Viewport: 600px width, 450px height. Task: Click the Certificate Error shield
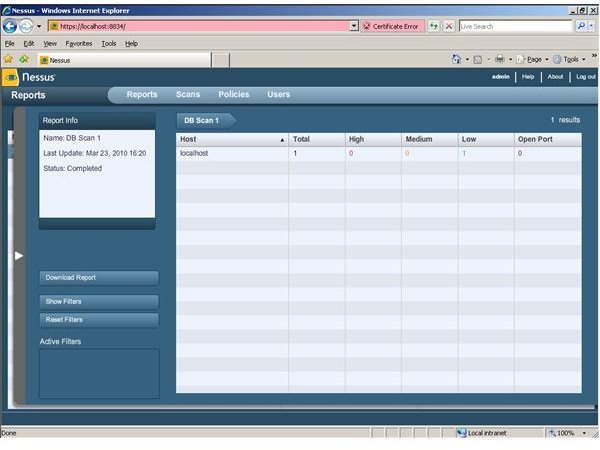(393, 26)
